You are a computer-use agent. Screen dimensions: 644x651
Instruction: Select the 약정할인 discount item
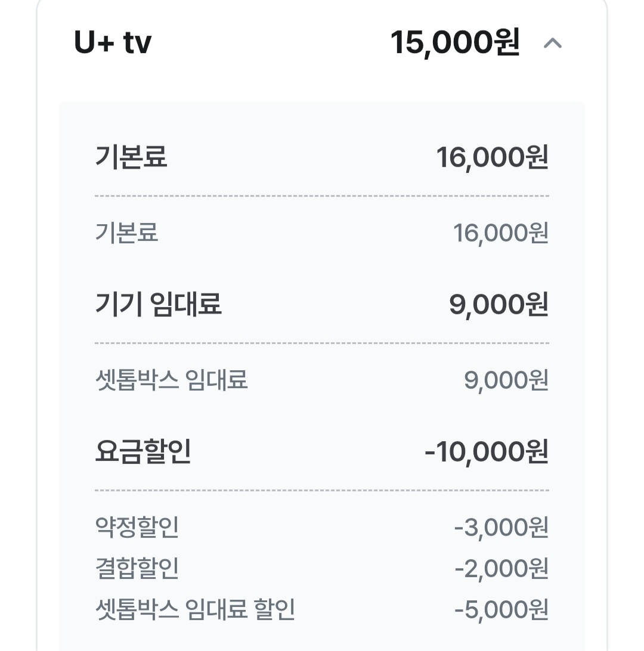[137, 527]
